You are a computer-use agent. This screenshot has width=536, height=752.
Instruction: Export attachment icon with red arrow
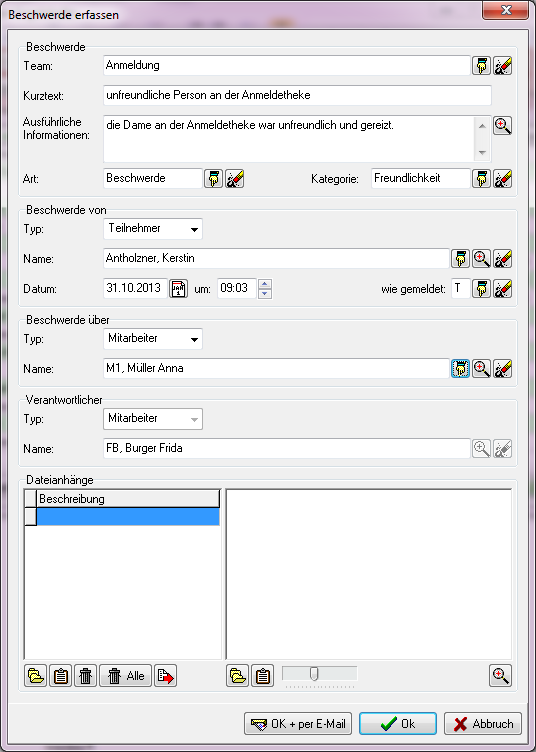click(165, 676)
